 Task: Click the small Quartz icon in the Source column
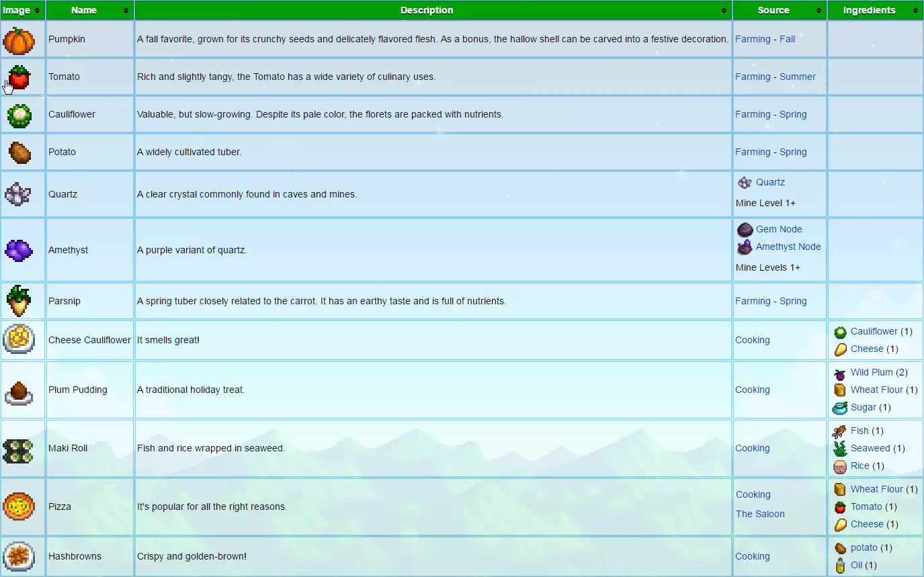745,183
